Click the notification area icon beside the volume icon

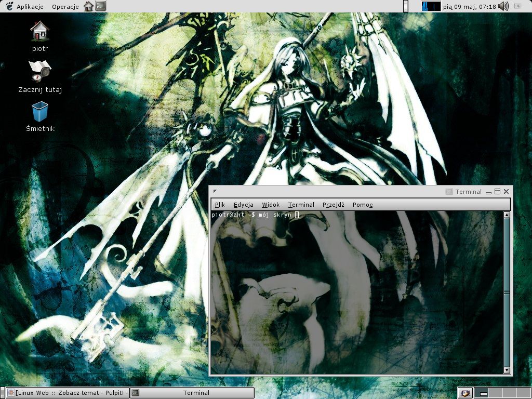pyautogui.click(x=518, y=6)
